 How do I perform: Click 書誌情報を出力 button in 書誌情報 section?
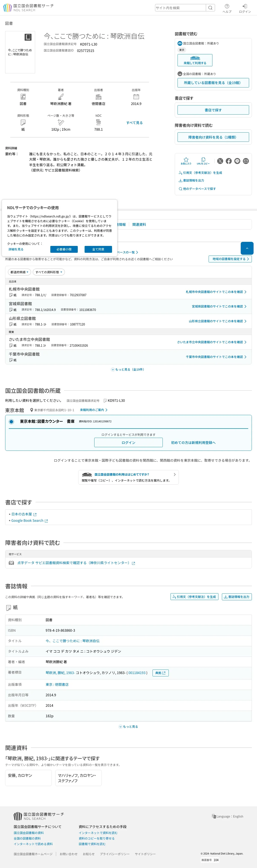(237, 597)
